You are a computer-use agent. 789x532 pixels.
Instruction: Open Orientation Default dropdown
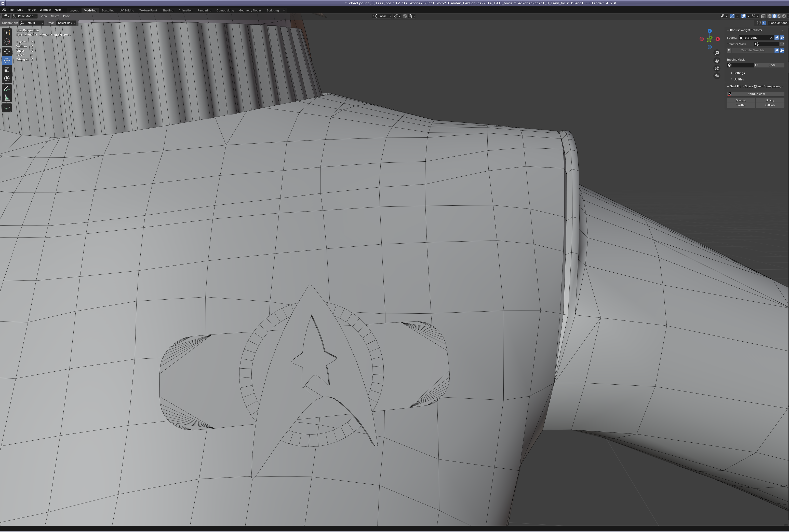[x=32, y=23]
